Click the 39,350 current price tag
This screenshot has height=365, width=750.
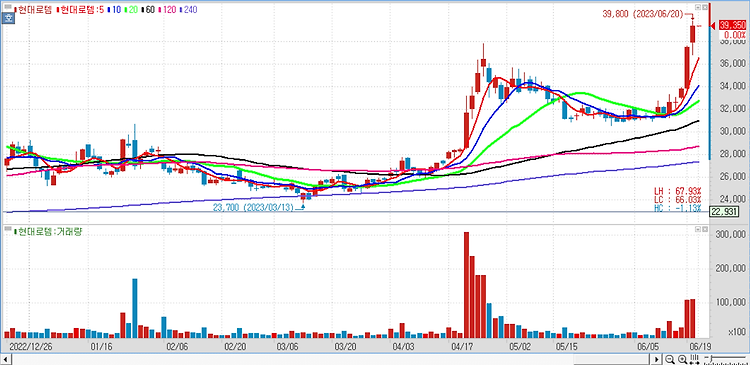pos(732,25)
